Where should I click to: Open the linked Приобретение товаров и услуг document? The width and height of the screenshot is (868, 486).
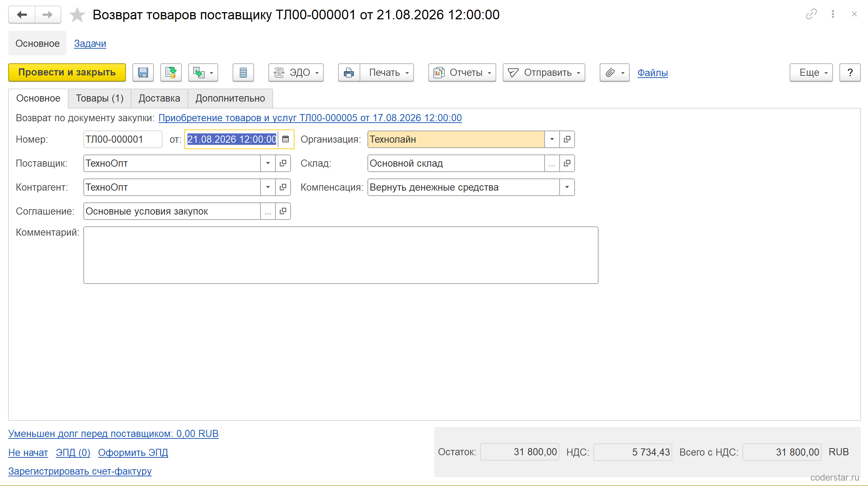310,118
